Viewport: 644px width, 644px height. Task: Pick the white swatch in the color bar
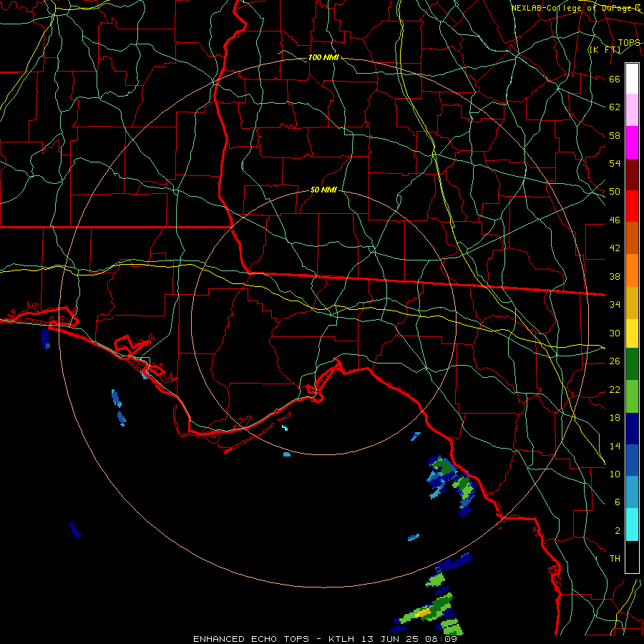(632, 79)
